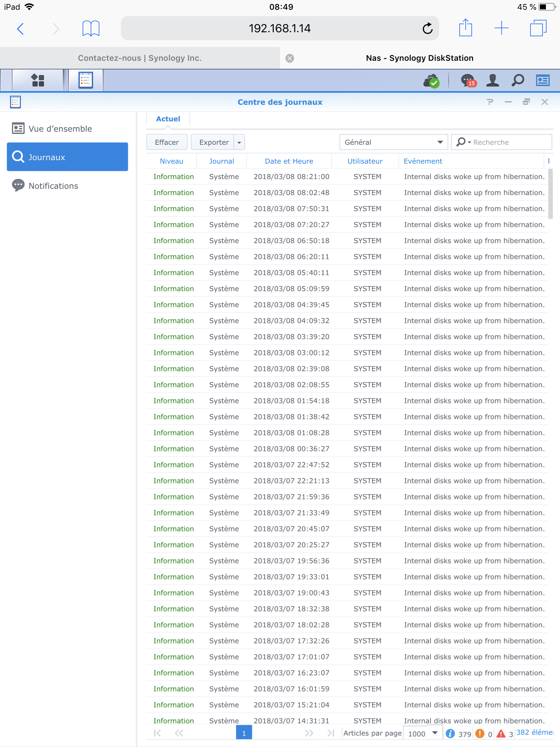The height and width of the screenshot is (747, 560).
Task: Tap the Safari share icon
Action: pyautogui.click(x=465, y=28)
